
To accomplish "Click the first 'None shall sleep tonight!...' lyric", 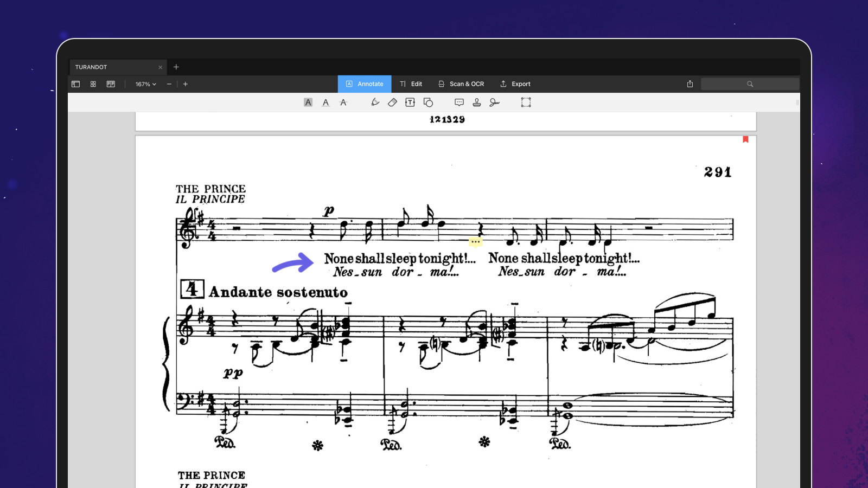I will [400, 258].
